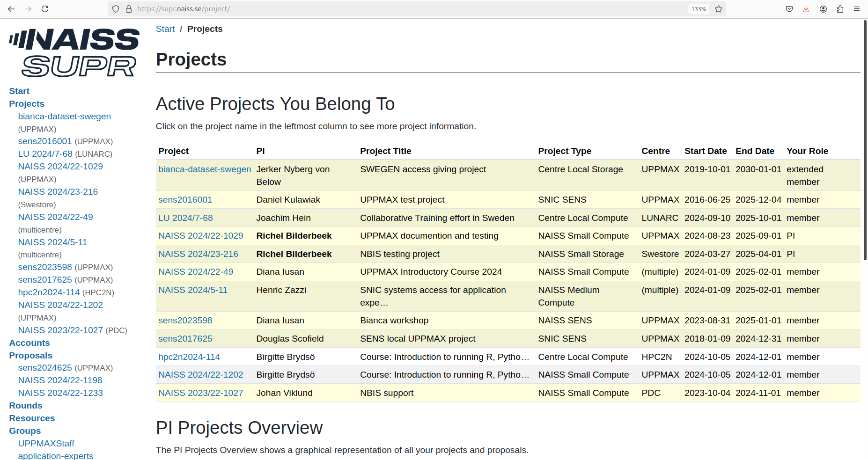Viewport: 868px width, 460px height.
Task: Open the Proposals section
Action: tap(30, 355)
